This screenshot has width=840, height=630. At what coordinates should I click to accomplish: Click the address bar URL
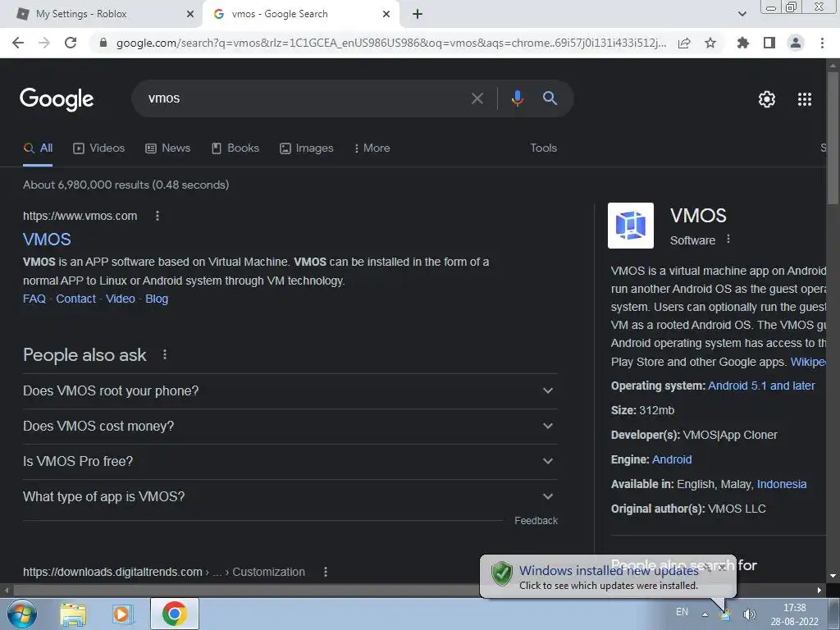[x=391, y=43]
